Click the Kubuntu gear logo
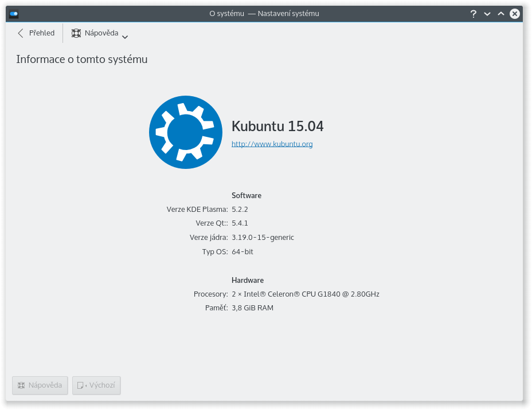Viewport: 532px width, 410px height. click(186, 132)
